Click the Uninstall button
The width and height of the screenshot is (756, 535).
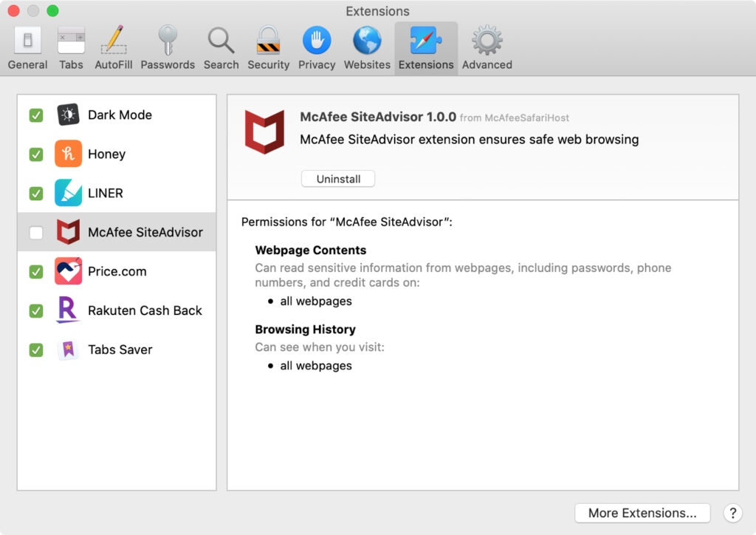338,179
